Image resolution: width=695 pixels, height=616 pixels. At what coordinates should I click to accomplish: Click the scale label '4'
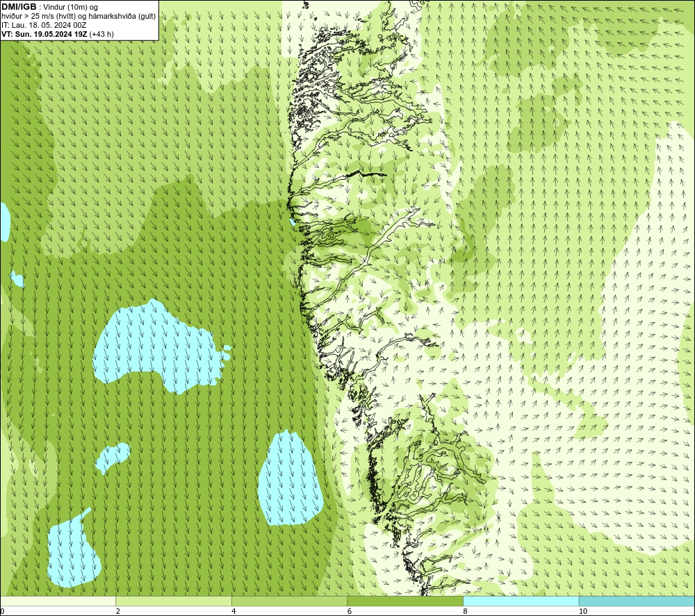(x=234, y=611)
